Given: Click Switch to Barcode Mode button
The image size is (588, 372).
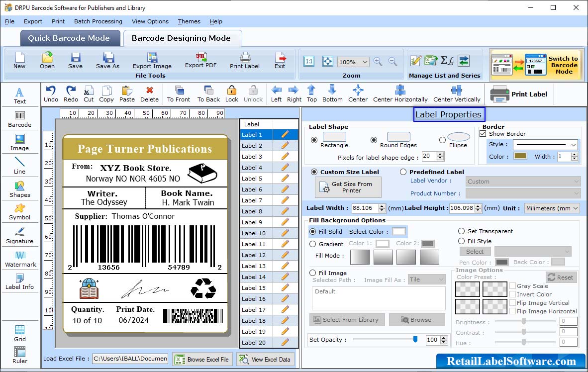Looking at the screenshot, I should tap(535, 65).
